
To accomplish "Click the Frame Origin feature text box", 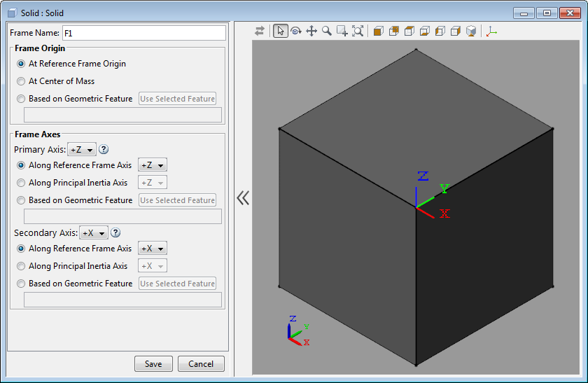I will 122,115.
